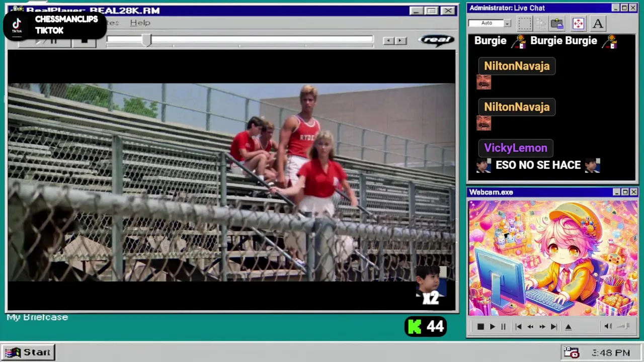This screenshot has width=644, height=362.
Task: Click the red four-arrow full screen icon
Action: 578,23
